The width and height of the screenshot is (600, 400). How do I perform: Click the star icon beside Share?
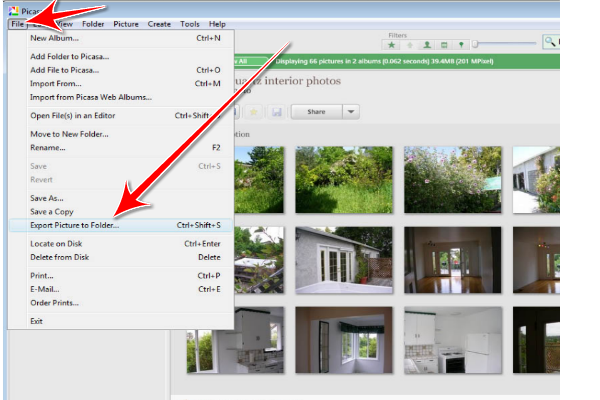click(x=252, y=112)
